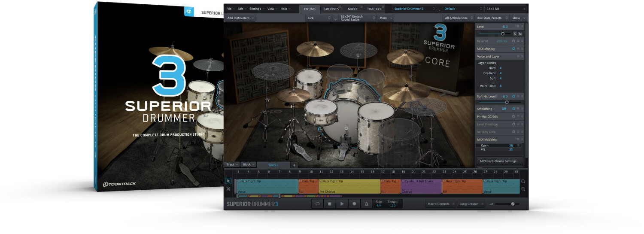Expand the All Articulations dropdown
Image resolution: width=644 pixels, height=234 pixels.
click(x=458, y=18)
